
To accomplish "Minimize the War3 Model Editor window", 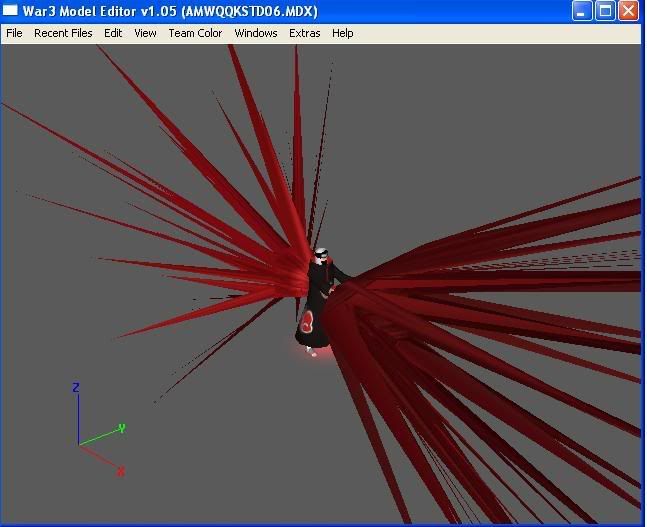I will (x=582, y=11).
